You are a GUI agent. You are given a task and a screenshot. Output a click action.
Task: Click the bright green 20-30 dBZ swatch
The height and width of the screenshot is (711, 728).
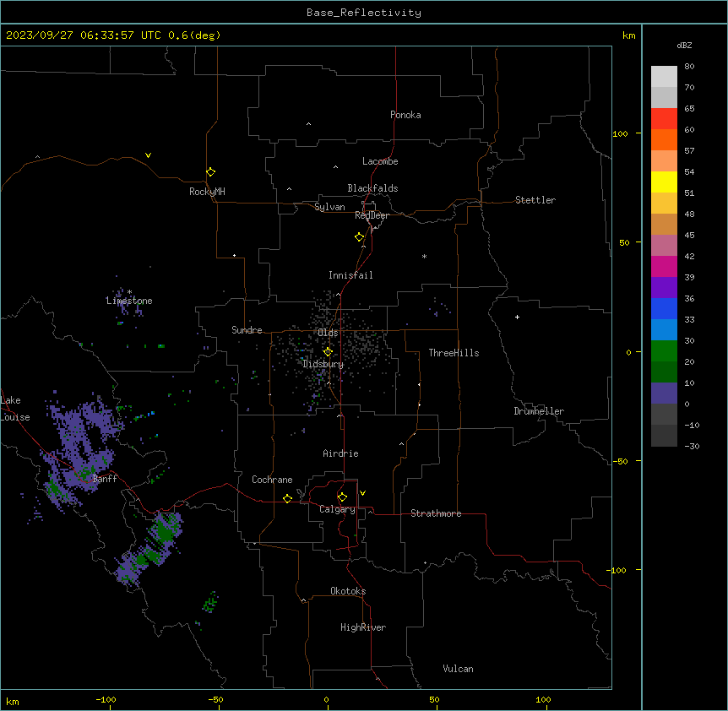[664, 351]
